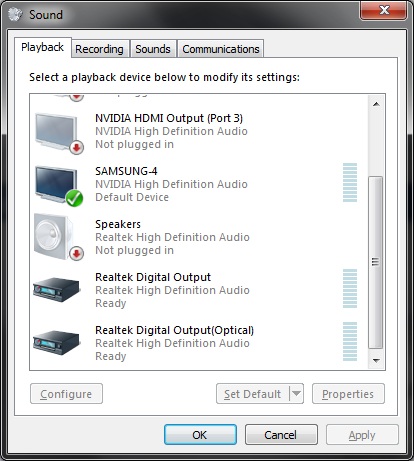414x461 pixels.
Task: Select the Realtek Digital Output receiver icon
Action: [57, 289]
